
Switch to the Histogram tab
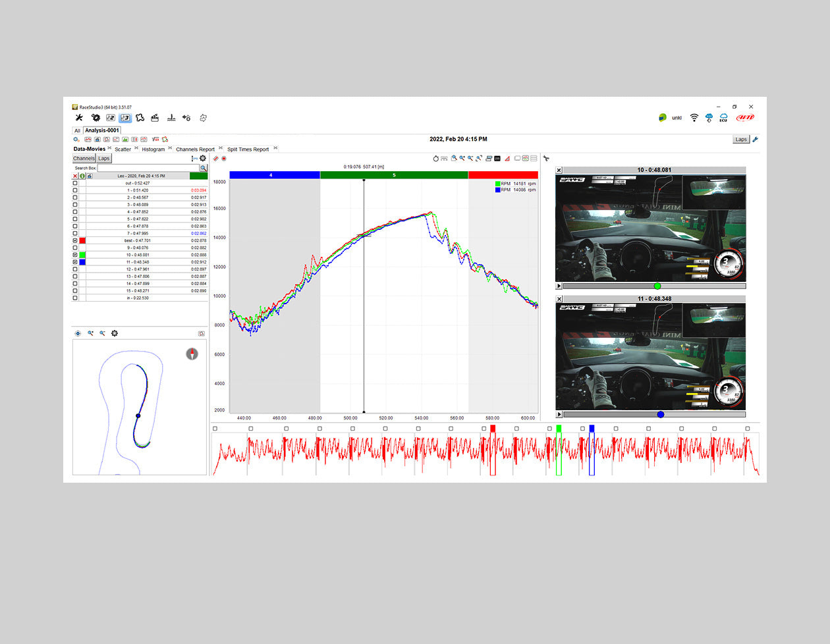pos(153,149)
